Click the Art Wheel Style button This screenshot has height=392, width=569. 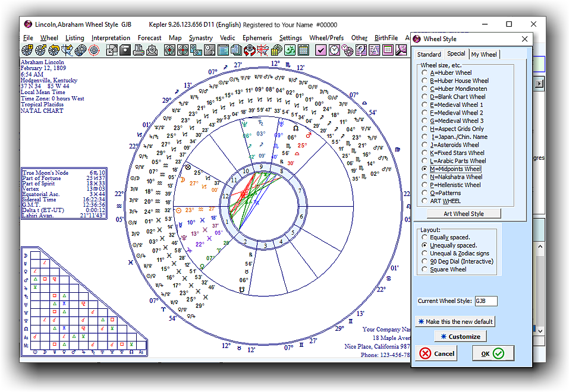464,214
